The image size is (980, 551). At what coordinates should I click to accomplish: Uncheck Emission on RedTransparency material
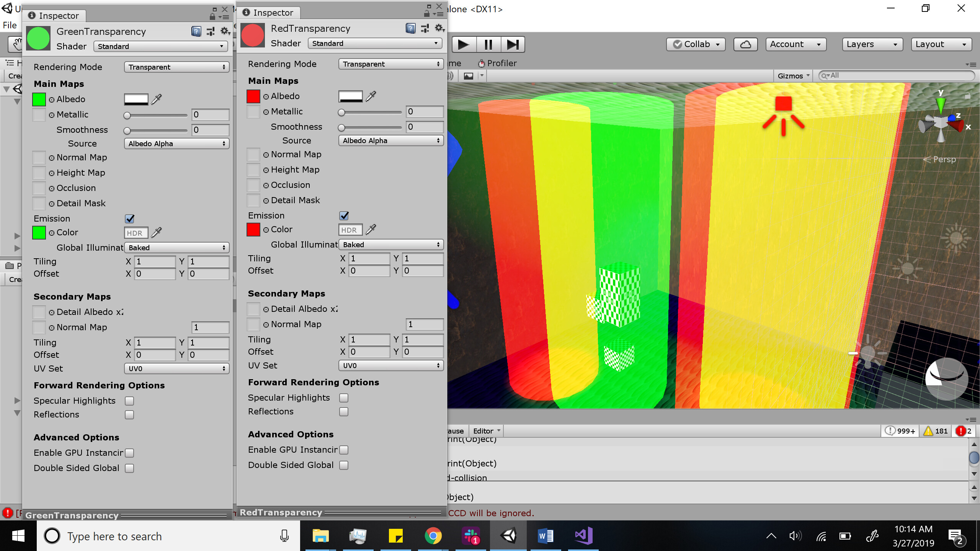(x=344, y=215)
